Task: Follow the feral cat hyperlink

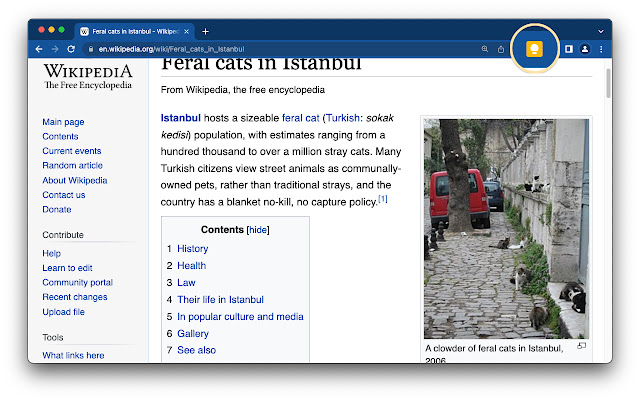Action: (x=301, y=117)
